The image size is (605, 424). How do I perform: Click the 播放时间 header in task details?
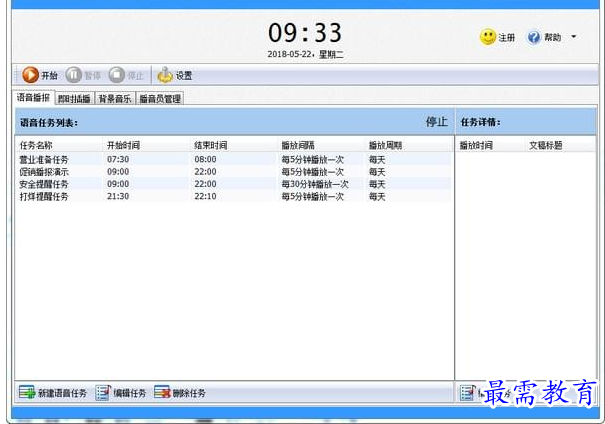(476, 145)
